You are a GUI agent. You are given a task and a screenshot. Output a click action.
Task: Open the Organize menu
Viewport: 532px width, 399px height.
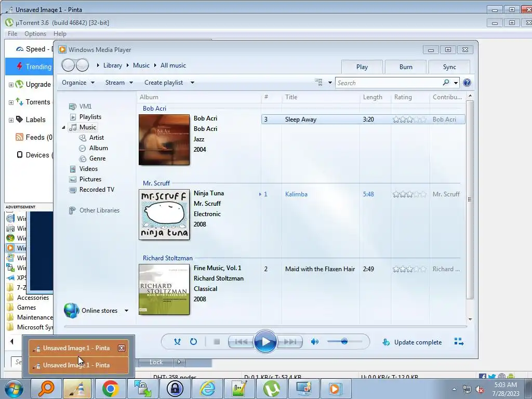78,83
